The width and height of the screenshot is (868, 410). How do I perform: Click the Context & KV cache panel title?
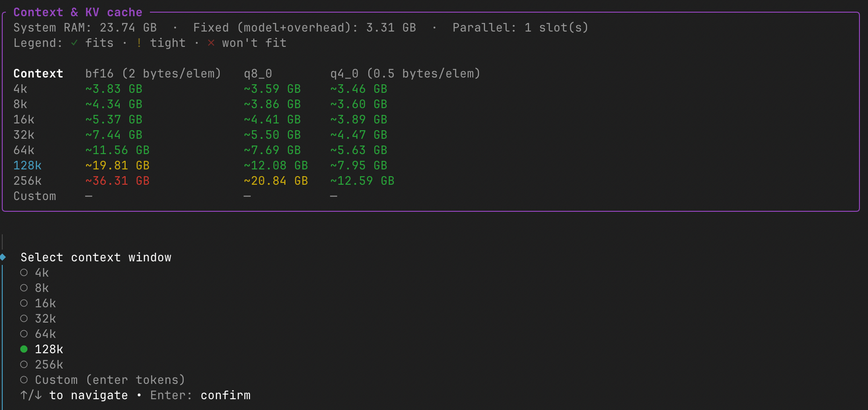(x=78, y=12)
